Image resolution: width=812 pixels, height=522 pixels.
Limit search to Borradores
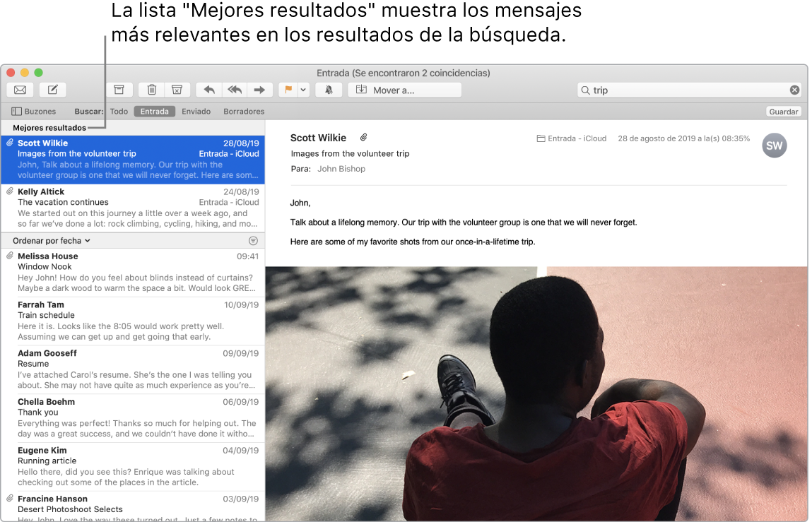coord(242,111)
